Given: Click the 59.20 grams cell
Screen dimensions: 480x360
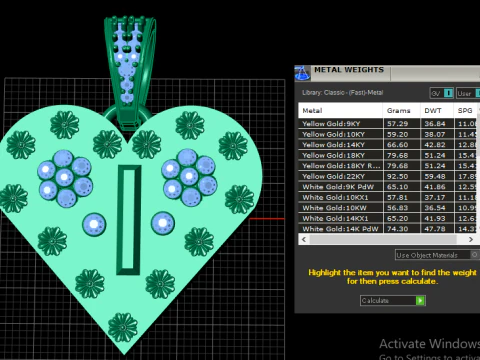Looking at the screenshot, I should pyautogui.click(x=401, y=134).
